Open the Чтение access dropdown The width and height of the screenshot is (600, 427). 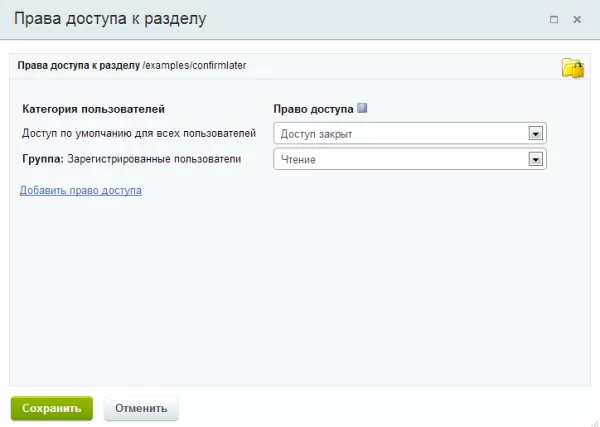(410, 159)
